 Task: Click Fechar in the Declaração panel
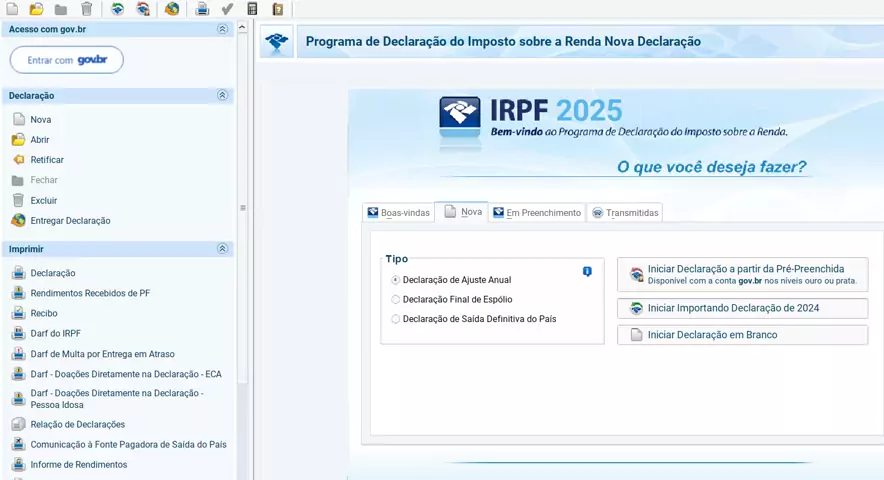[x=44, y=180]
